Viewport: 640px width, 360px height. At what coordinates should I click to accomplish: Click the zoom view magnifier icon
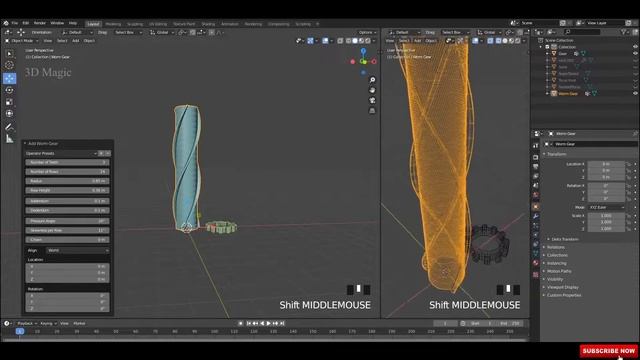[372, 80]
